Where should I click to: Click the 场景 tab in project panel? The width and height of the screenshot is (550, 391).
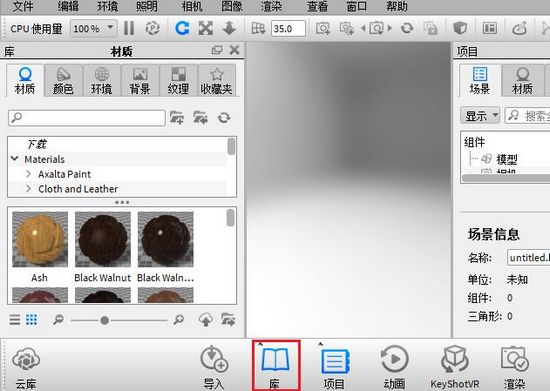point(480,81)
